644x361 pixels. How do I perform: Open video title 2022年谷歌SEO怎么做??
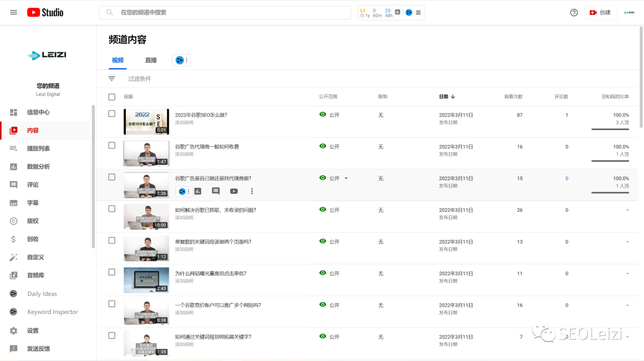click(202, 115)
